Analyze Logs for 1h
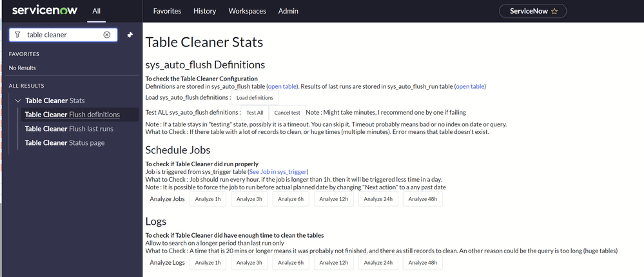 coord(208,263)
